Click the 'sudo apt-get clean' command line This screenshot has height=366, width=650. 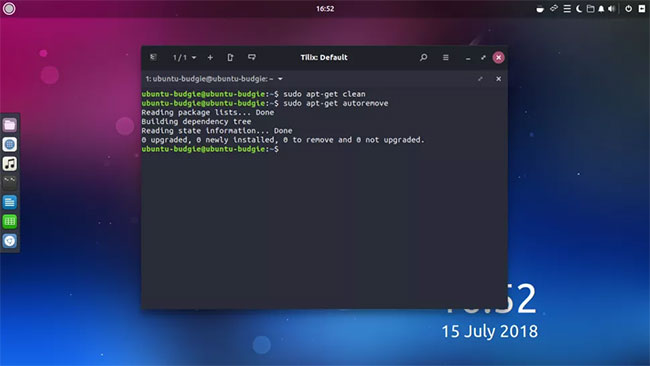coord(253,94)
